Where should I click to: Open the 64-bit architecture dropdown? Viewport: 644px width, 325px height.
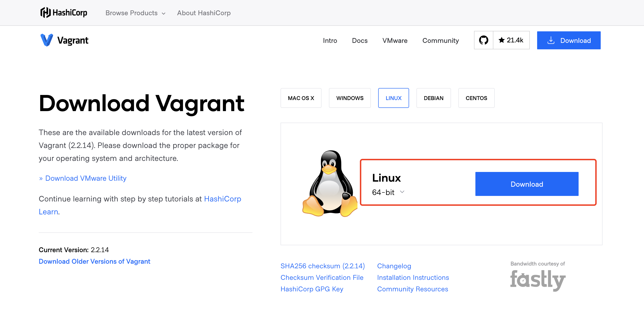[388, 192]
